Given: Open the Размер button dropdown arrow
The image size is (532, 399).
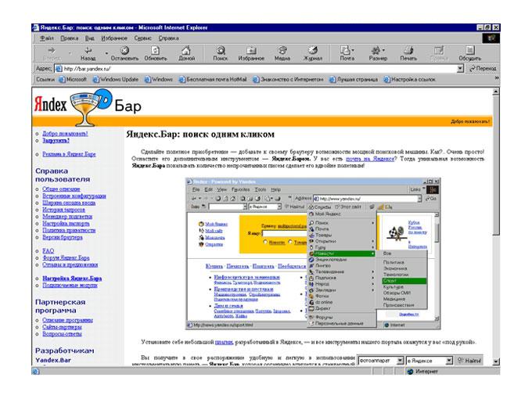Looking at the screenshot, I should 383,50.
